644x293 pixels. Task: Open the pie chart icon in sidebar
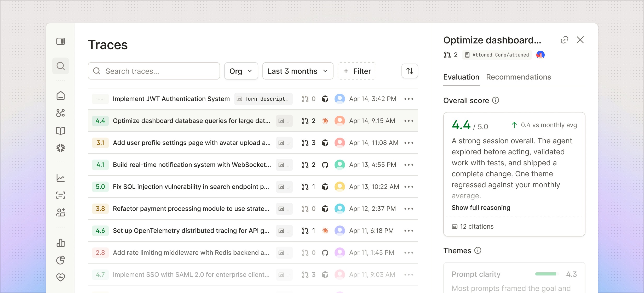[61, 260]
